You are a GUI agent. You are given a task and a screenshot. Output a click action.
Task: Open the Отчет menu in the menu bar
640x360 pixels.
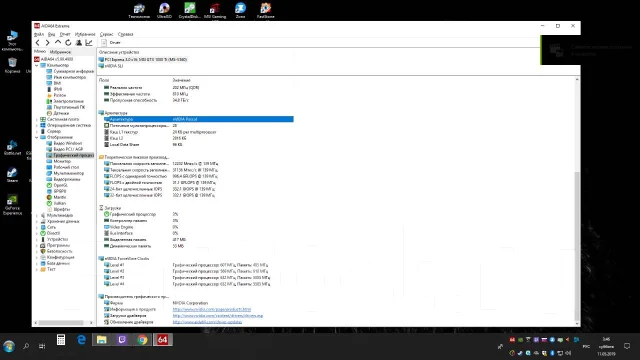point(65,34)
